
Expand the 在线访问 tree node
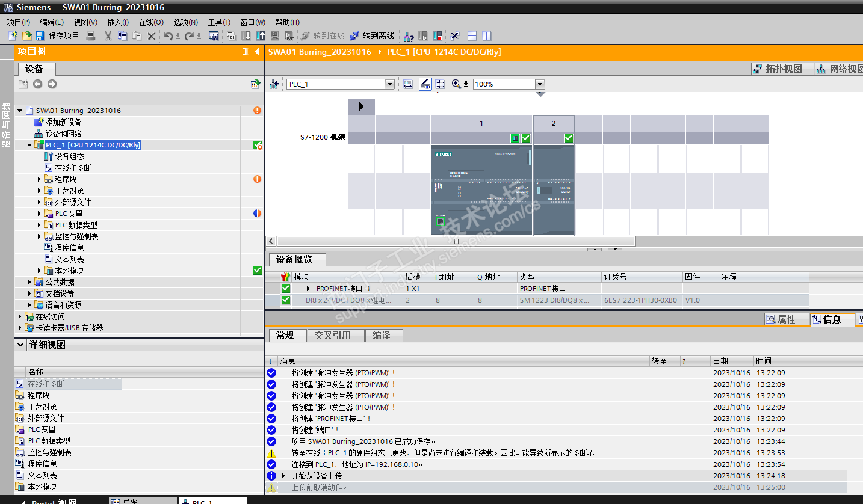point(20,316)
